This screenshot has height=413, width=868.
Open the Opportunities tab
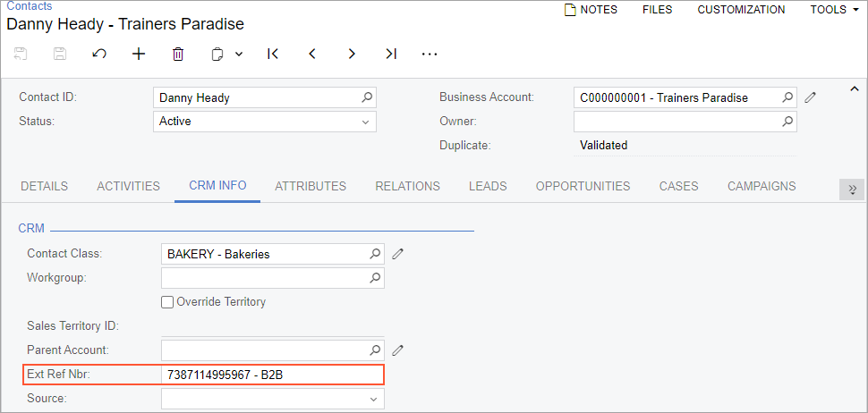[583, 187]
